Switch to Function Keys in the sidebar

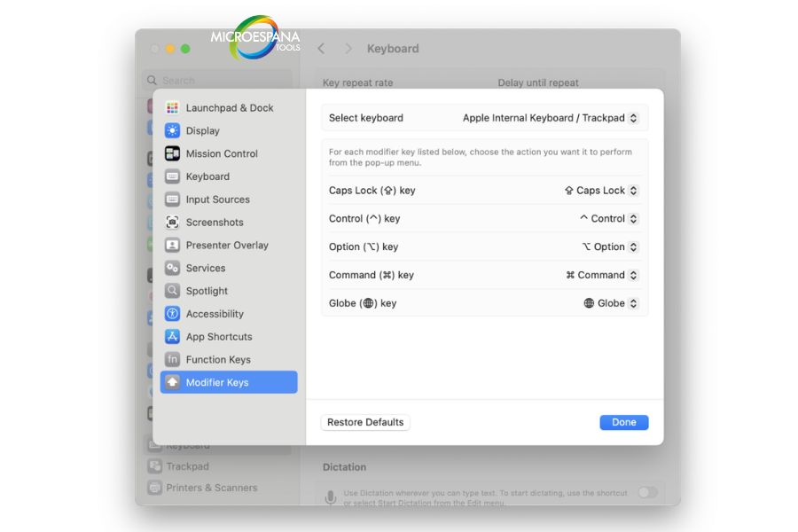(171, 359)
